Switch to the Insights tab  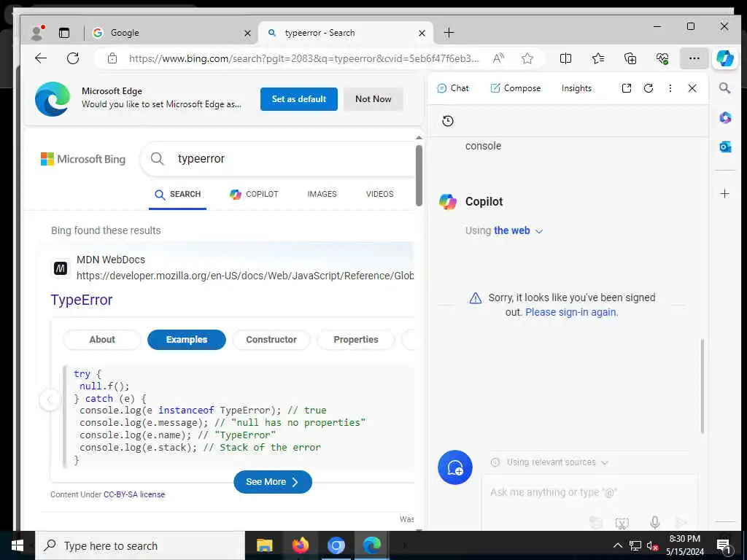(576, 88)
